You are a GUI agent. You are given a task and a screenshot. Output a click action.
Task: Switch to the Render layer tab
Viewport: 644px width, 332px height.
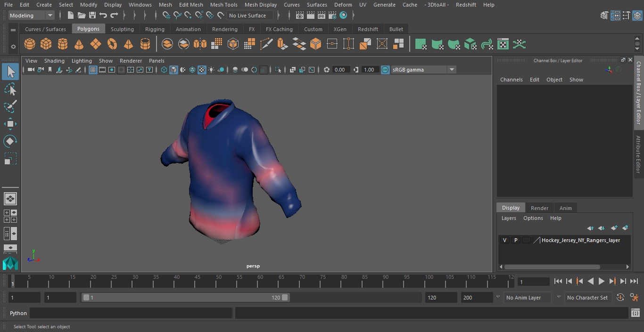(x=539, y=208)
